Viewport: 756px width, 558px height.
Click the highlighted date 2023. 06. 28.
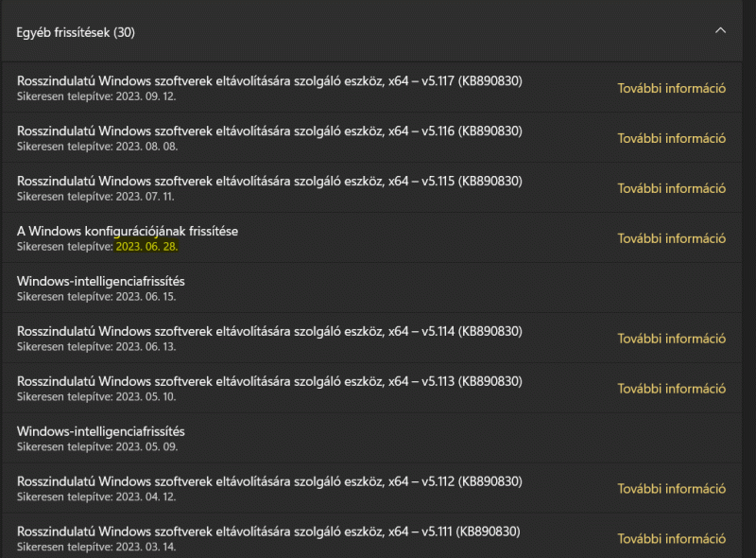click(147, 247)
